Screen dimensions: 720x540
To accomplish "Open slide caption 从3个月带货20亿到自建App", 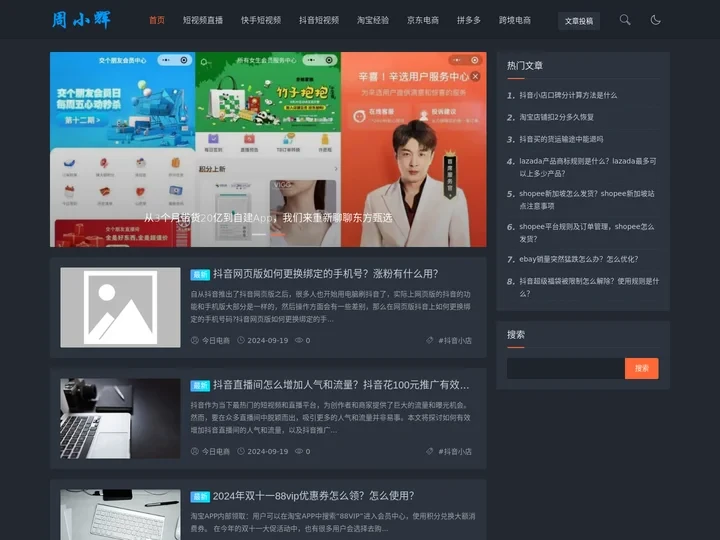I will (268, 218).
